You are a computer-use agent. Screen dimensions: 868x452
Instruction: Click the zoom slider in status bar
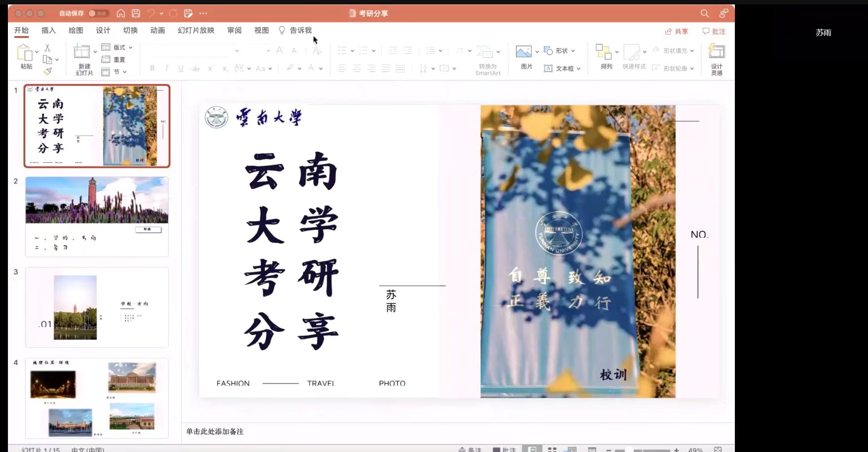click(643, 450)
